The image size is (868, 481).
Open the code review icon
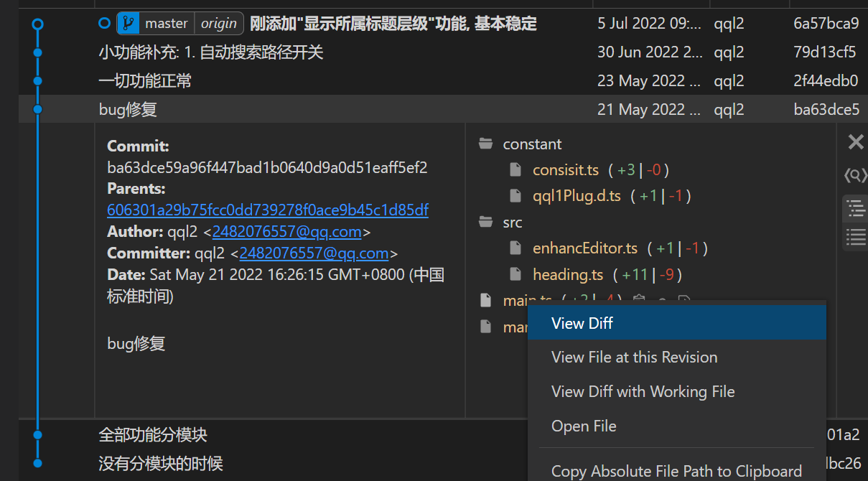[x=855, y=174]
